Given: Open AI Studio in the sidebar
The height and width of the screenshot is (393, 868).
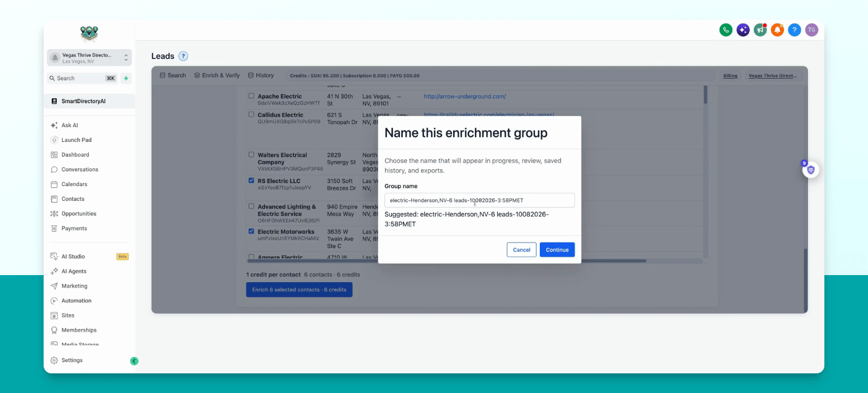Looking at the screenshot, I should coord(73,256).
